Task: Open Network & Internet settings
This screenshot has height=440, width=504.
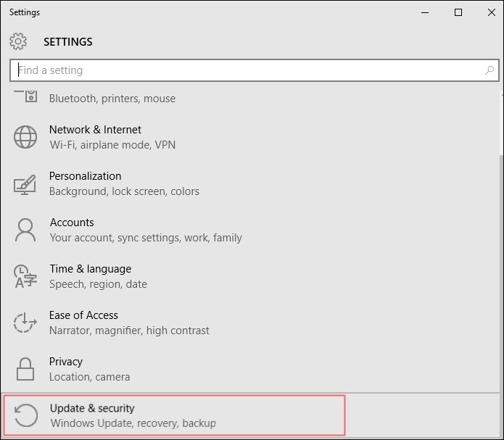Action: point(95,130)
